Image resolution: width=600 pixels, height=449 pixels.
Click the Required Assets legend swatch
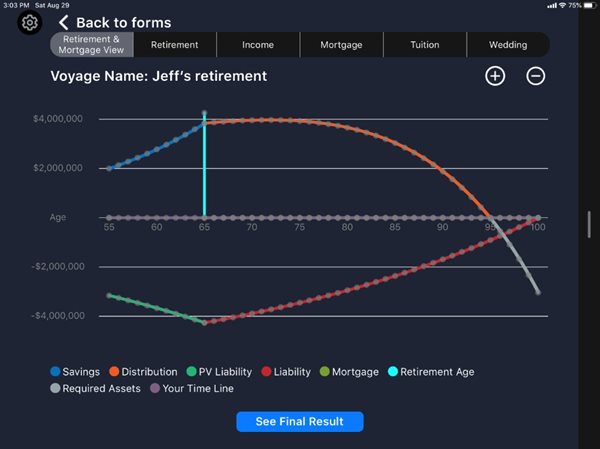tap(56, 388)
